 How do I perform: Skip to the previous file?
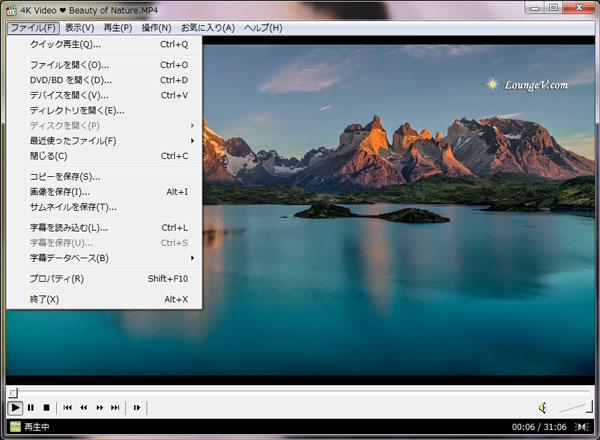pyautogui.click(x=68, y=408)
